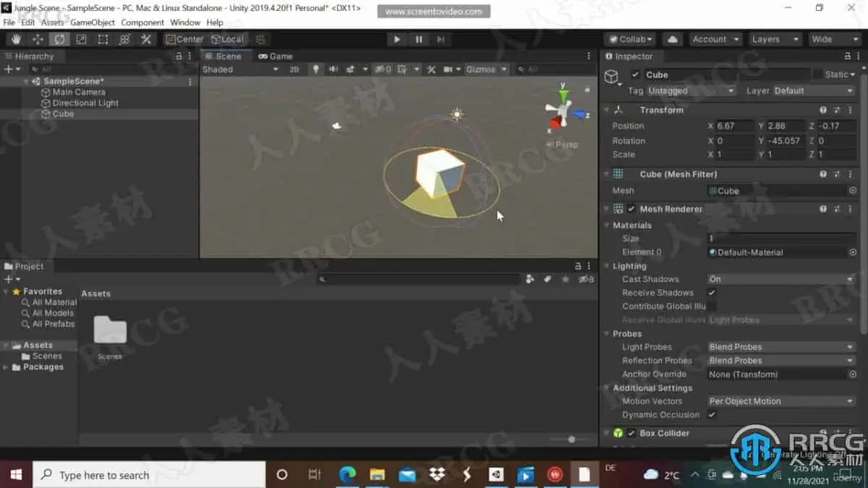Collapse the Favorites tree in Project
This screenshot has height=488, width=868.
[x=7, y=291]
